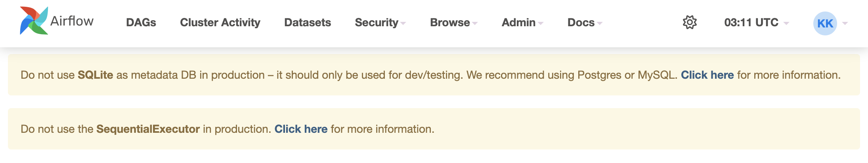Click the caret beside Admin
This screenshot has height=163, width=868.
coord(541,23)
